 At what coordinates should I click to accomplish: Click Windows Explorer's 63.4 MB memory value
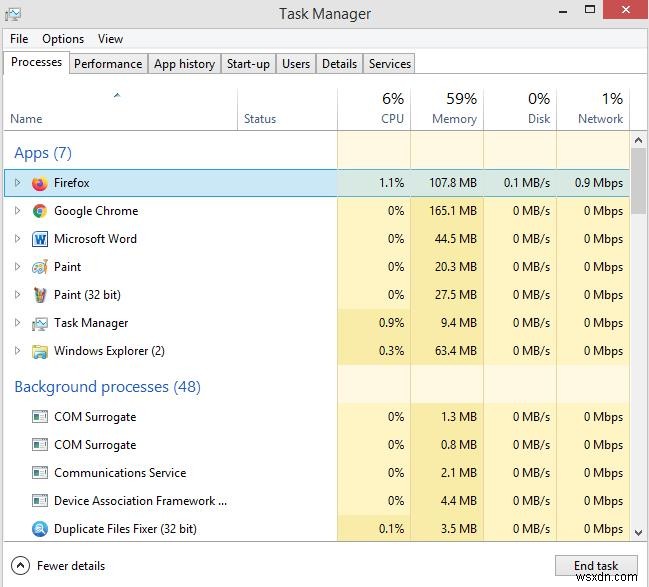tap(456, 351)
